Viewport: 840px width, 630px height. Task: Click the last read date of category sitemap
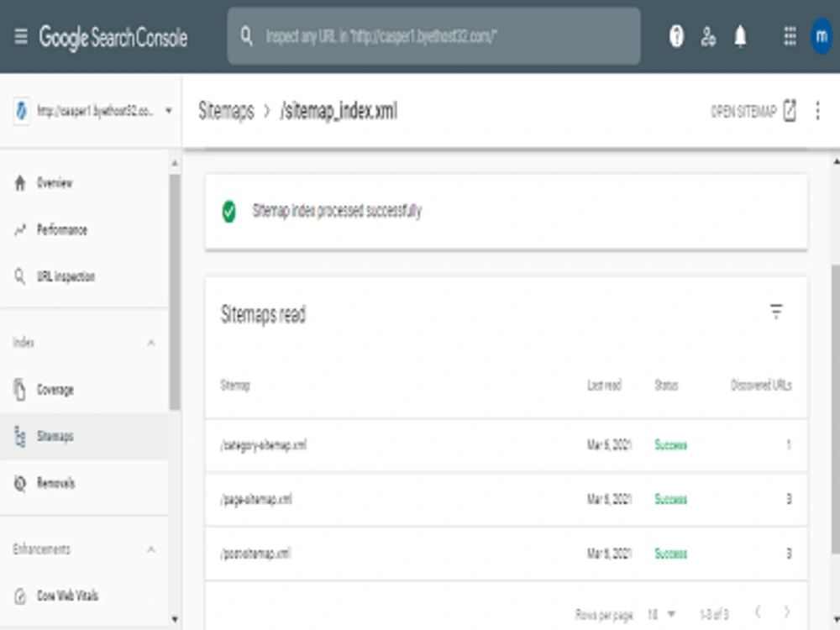[x=610, y=445]
